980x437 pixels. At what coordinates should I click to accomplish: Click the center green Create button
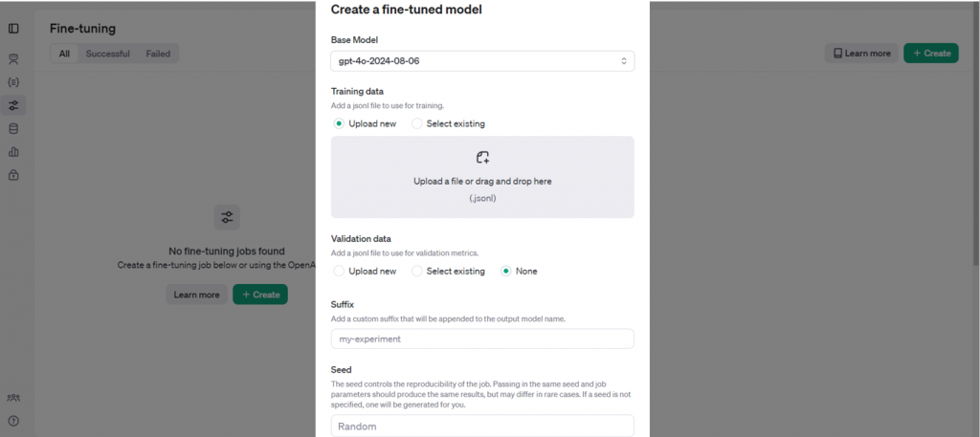(x=260, y=295)
